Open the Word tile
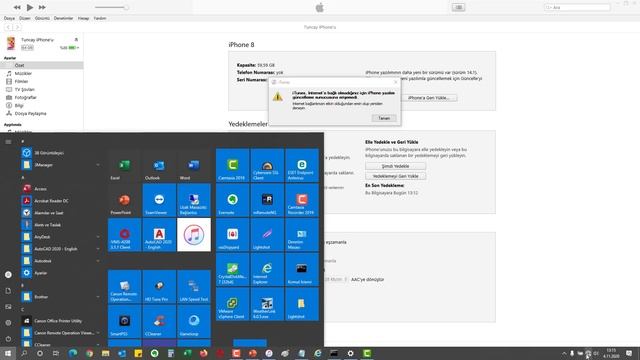640x360 pixels. pyautogui.click(x=194, y=165)
